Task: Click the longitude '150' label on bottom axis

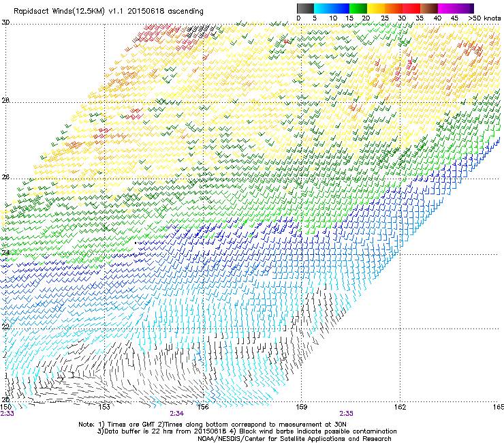Action: pyautogui.click(x=6, y=407)
